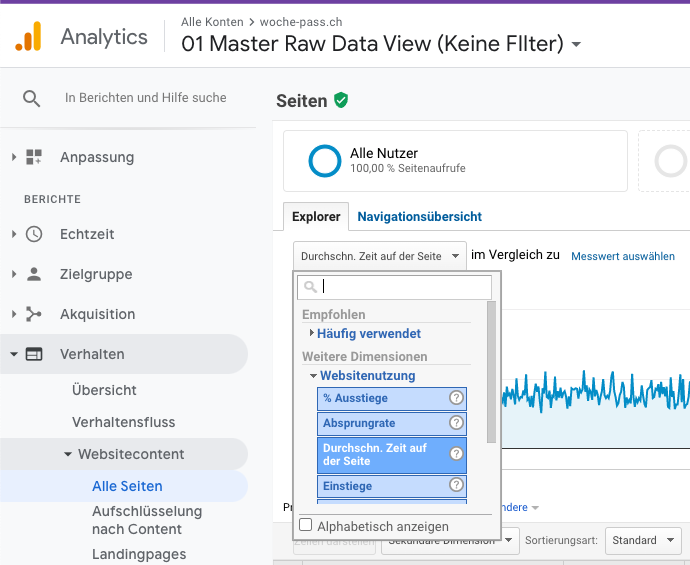Focus the In Berichten und Hilfe suche field
This screenshot has width=690, height=565.
point(146,98)
